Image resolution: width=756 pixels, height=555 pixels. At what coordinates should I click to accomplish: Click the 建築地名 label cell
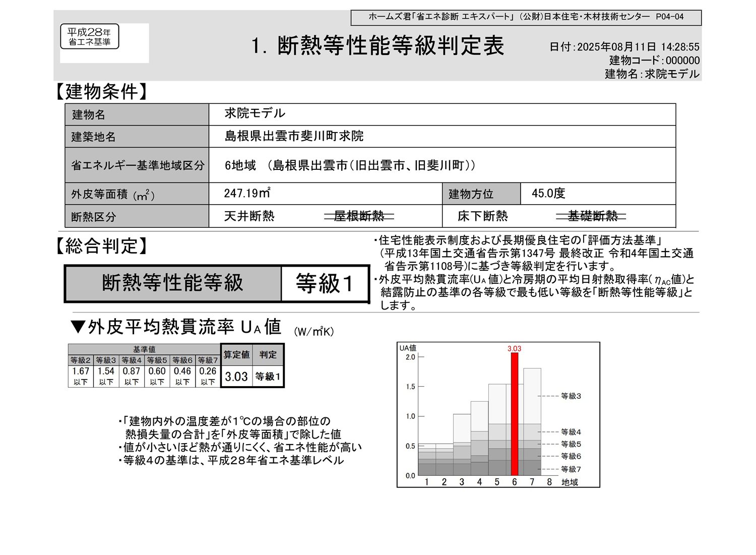(137, 137)
